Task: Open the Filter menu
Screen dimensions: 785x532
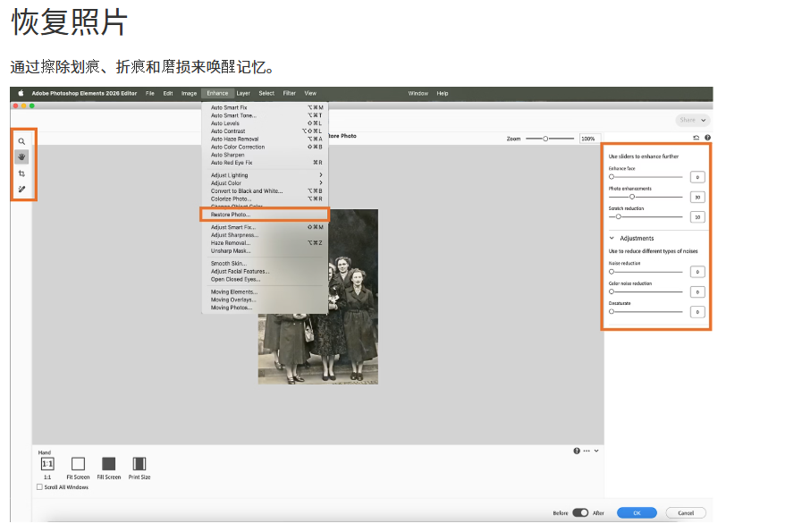Action: tap(289, 93)
